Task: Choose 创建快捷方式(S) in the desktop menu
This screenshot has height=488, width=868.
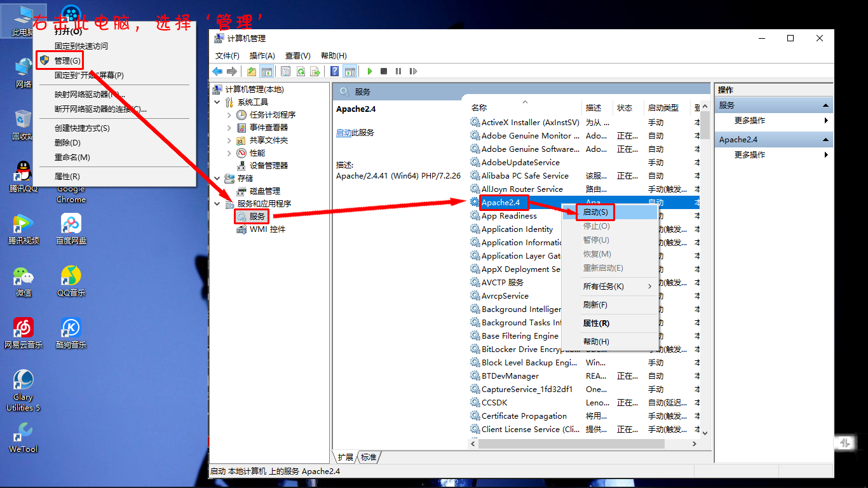Action: point(114,128)
